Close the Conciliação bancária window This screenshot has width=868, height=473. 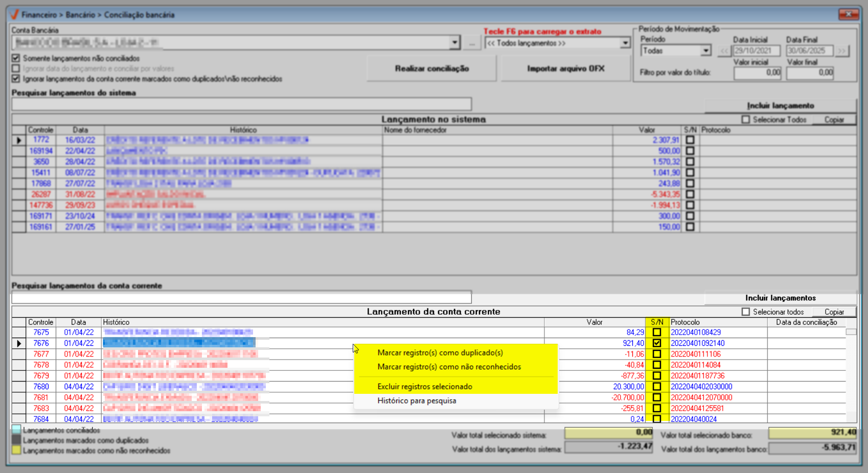pos(849,14)
